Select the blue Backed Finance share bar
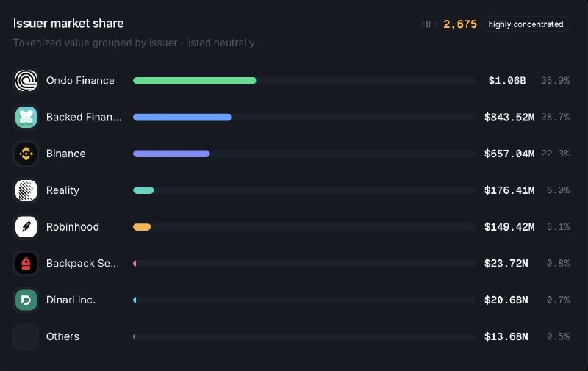Viewport: 588px width, 371px height. click(x=182, y=118)
